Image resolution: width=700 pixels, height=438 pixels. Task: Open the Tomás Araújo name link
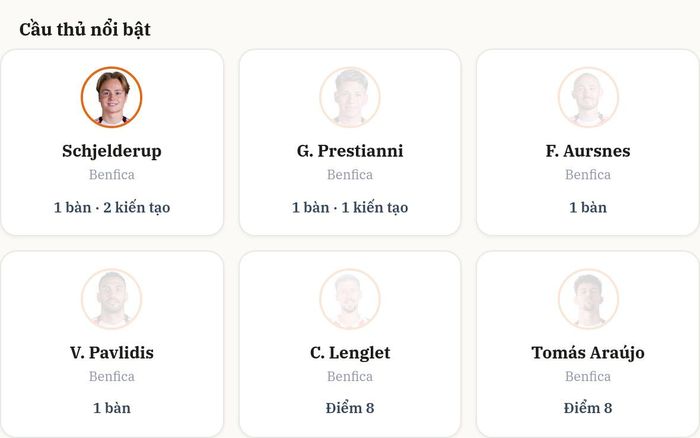point(588,353)
